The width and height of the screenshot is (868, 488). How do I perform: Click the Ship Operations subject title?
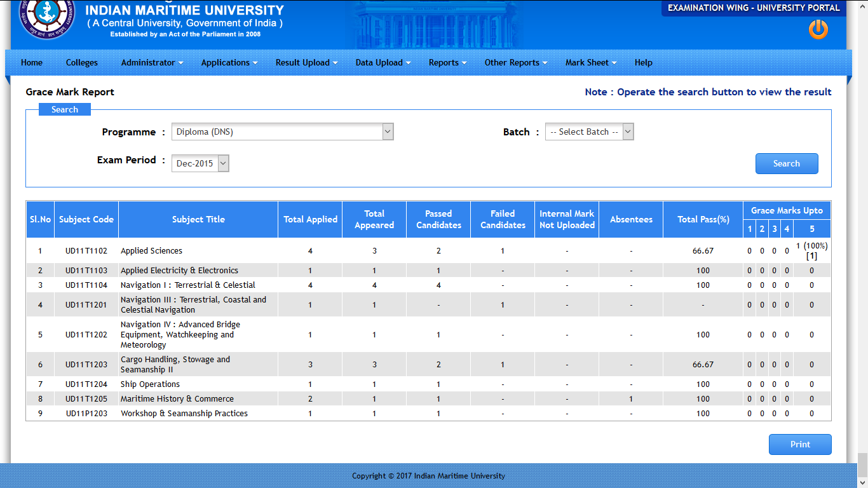click(150, 384)
